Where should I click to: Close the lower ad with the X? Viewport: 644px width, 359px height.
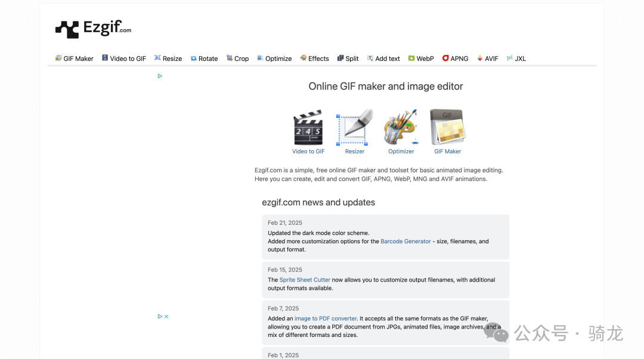click(166, 316)
